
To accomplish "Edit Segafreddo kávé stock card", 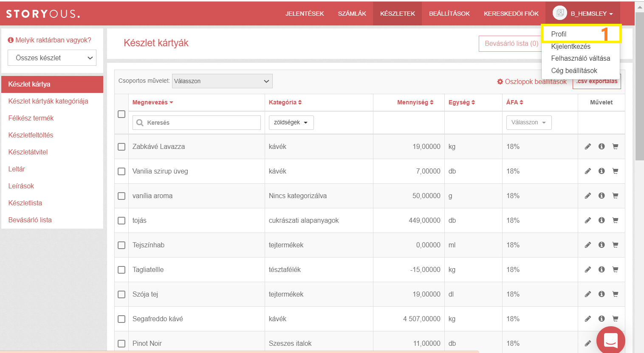I will pyautogui.click(x=588, y=319).
